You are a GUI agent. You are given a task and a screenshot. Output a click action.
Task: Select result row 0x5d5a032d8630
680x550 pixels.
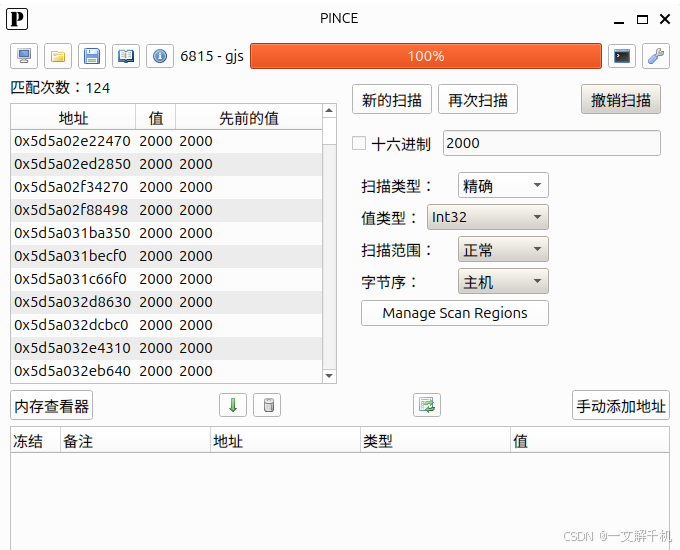coord(167,302)
